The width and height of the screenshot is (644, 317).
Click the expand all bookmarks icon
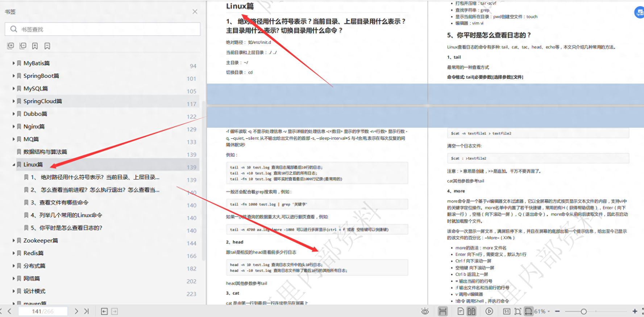tap(11, 46)
